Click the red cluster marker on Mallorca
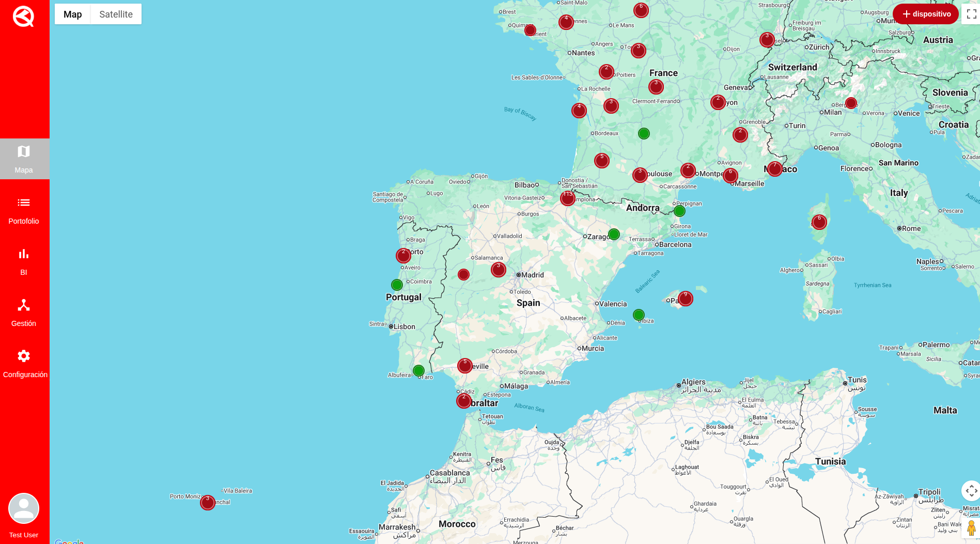Screen dimensions: 980x544 (x=686, y=299)
